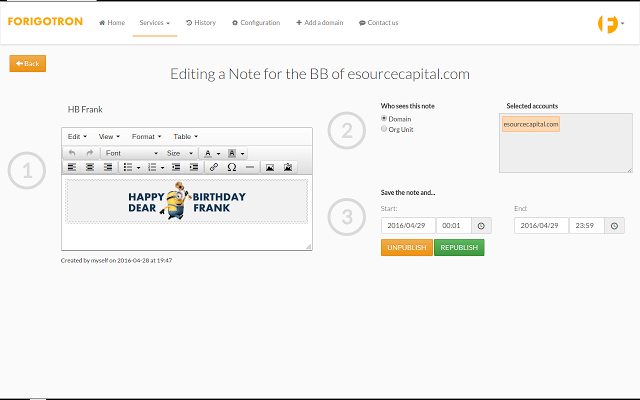Insert a horizontal line
Viewport: 640px width, 400px height.
[249, 167]
